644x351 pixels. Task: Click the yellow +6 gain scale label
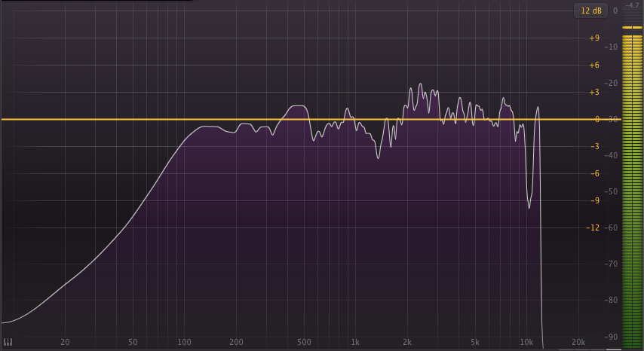click(x=594, y=66)
